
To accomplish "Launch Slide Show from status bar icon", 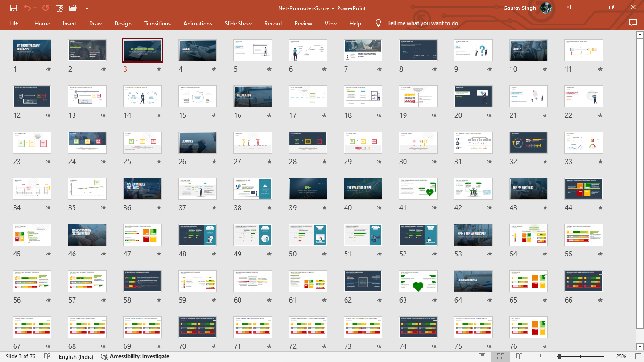I will (538, 356).
